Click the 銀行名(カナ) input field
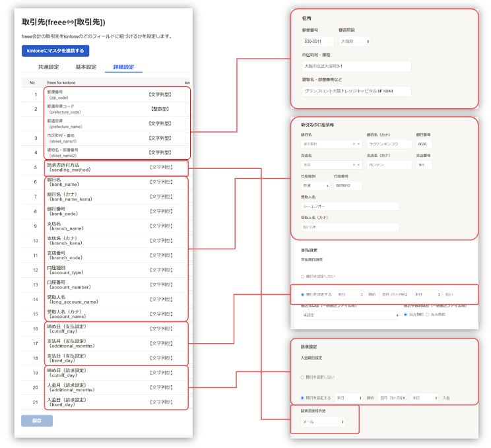Screen dimensions: 491x448 [x=389, y=144]
